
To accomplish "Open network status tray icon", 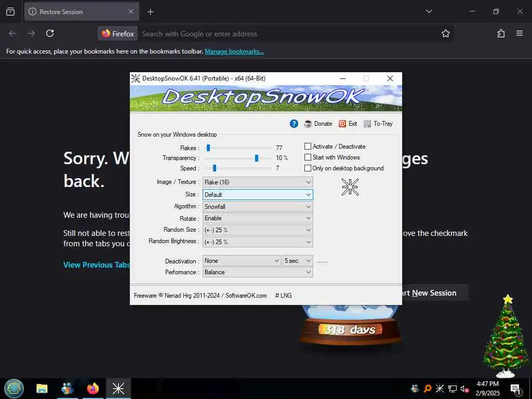I will click(452, 389).
